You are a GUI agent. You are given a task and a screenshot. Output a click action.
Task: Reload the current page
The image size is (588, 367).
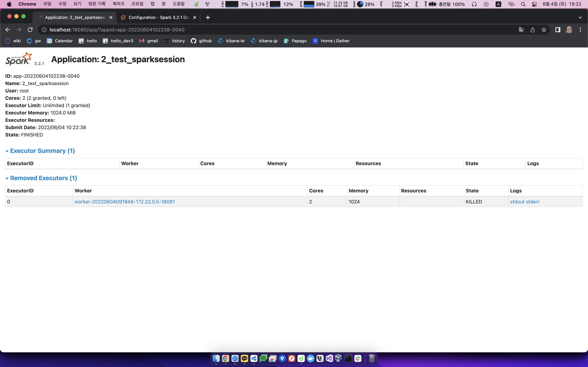coord(30,30)
